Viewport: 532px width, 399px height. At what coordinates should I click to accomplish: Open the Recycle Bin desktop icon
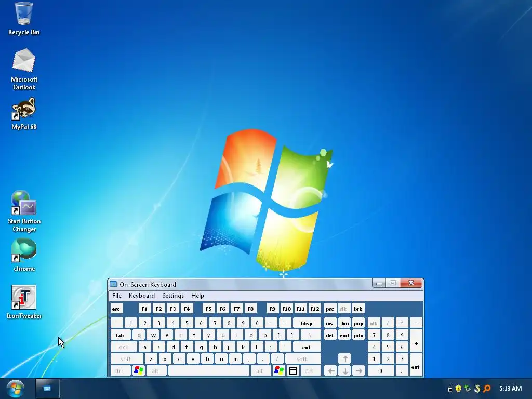[x=24, y=19]
